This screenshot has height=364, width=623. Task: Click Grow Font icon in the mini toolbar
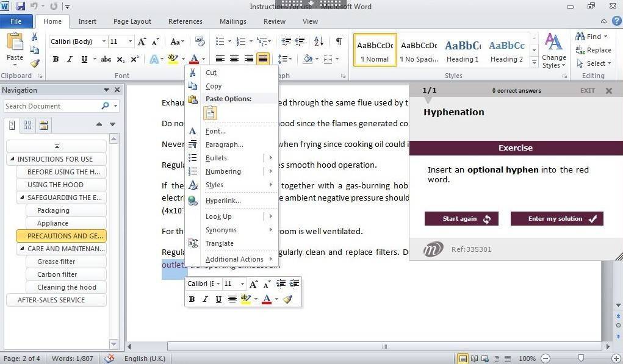click(x=254, y=284)
